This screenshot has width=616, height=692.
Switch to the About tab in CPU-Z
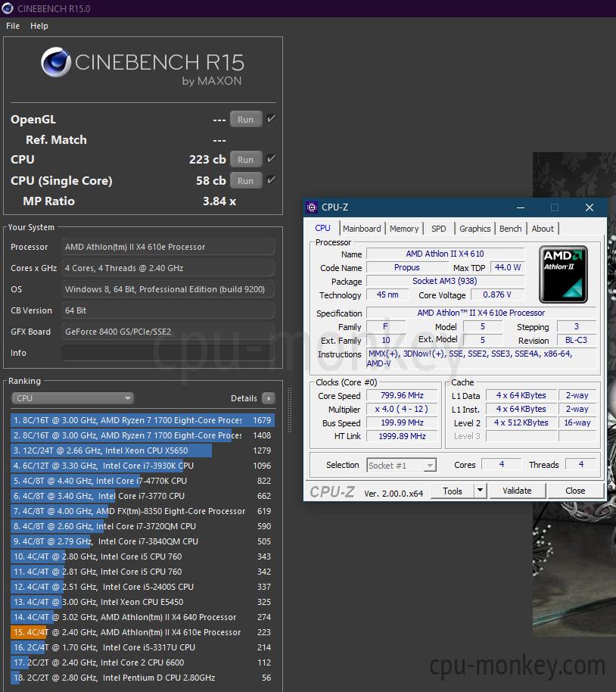pos(543,229)
